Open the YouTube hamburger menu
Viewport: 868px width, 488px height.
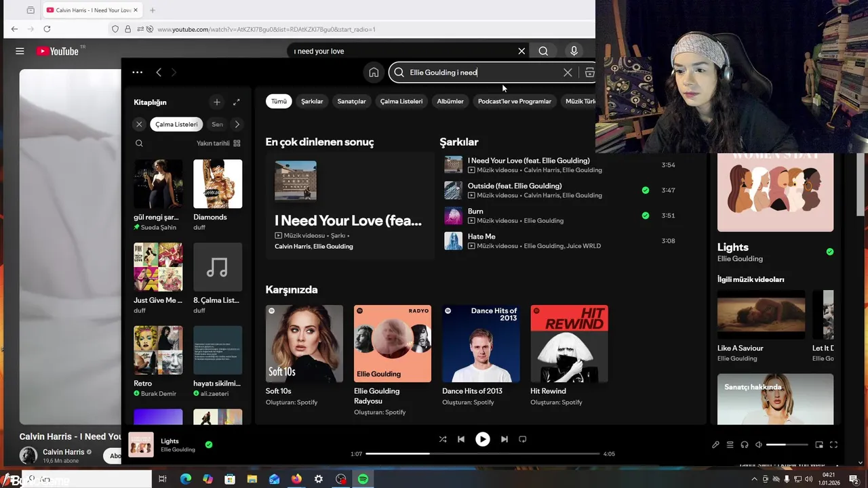(x=20, y=51)
